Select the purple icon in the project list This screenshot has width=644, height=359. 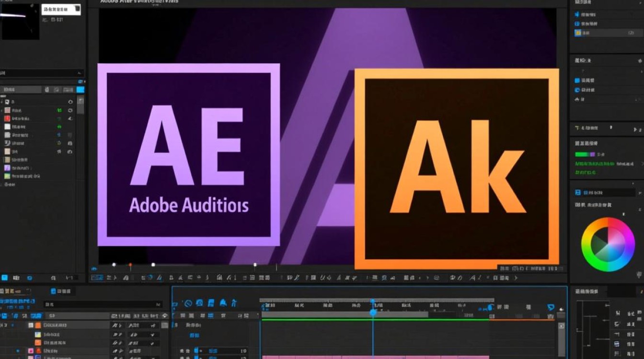pos(7,168)
